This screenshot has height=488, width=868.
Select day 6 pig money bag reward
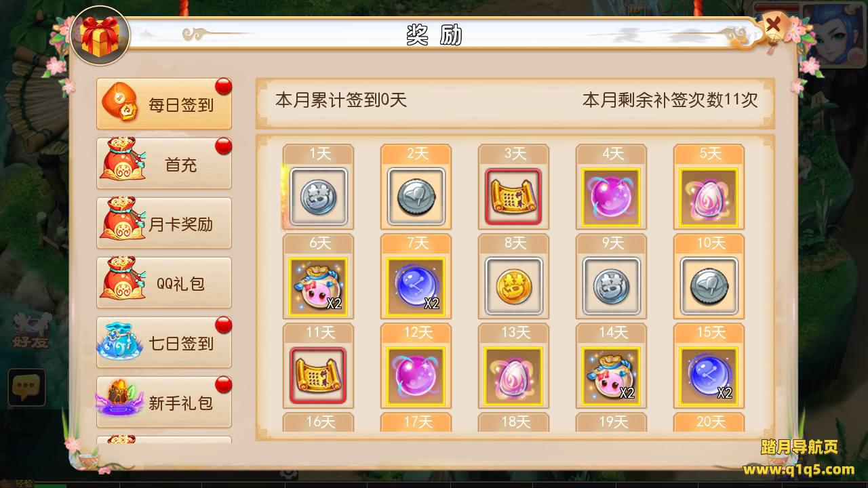click(318, 287)
